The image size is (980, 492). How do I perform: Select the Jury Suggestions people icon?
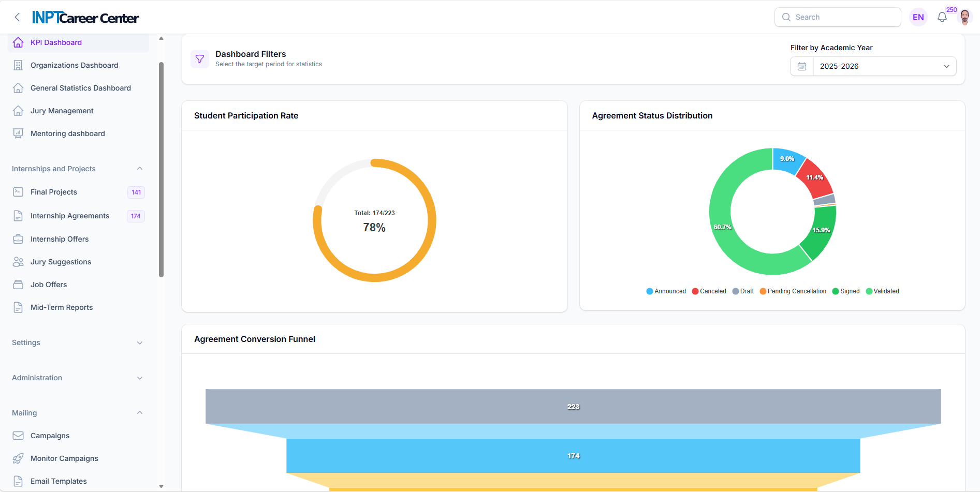point(18,261)
